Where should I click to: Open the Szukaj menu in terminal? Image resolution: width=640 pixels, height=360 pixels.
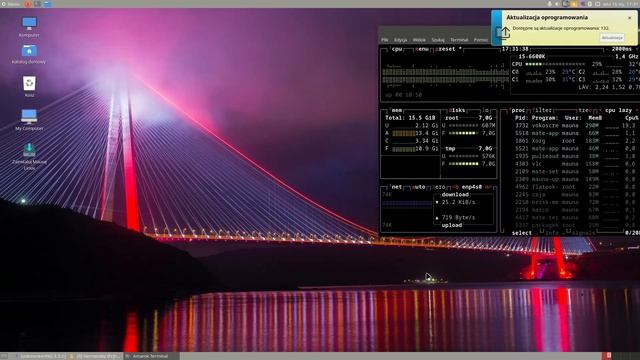438,40
